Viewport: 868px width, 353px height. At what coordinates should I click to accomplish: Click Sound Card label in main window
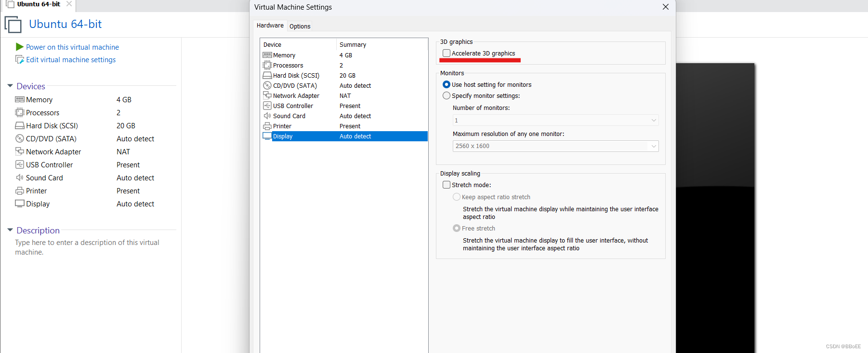click(x=44, y=177)
